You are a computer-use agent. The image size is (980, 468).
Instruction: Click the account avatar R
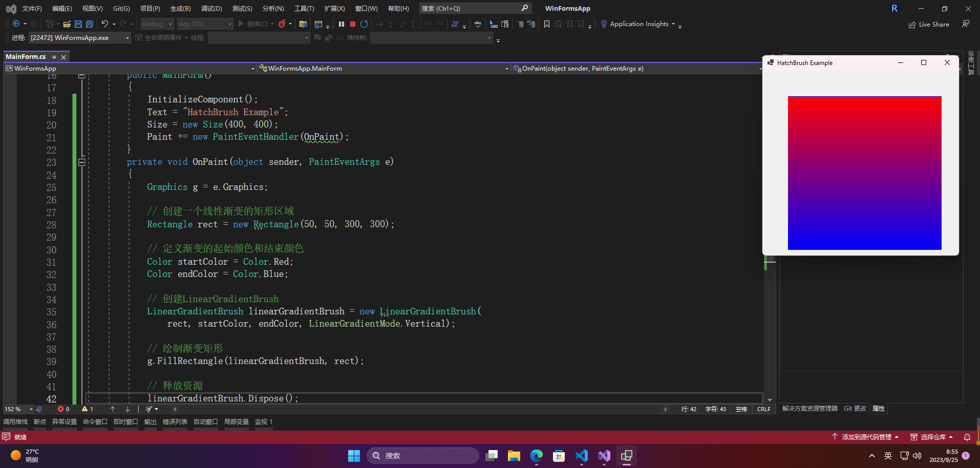(894, 8)
